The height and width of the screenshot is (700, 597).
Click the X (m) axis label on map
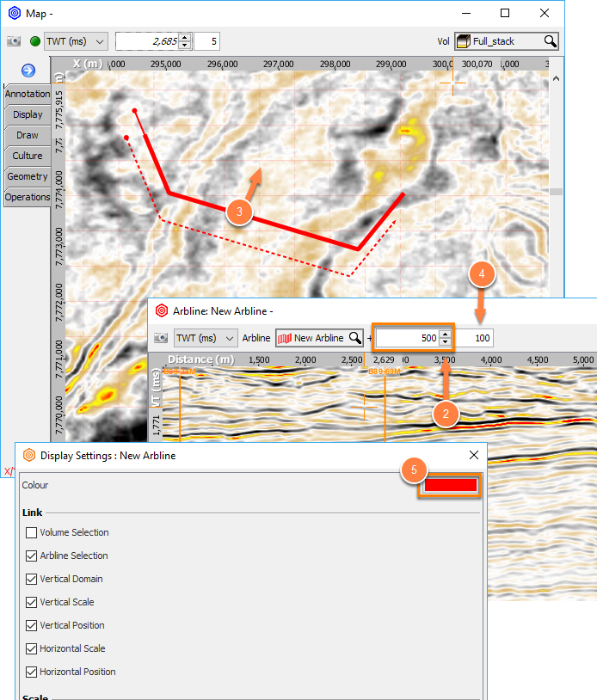click(88, 64)
